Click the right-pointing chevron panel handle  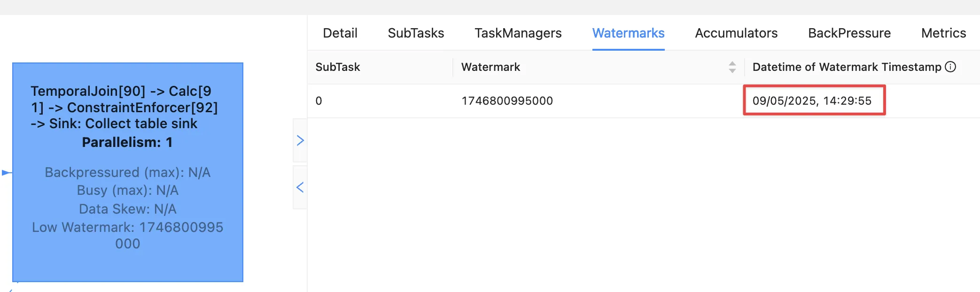[x=300, y=140]
